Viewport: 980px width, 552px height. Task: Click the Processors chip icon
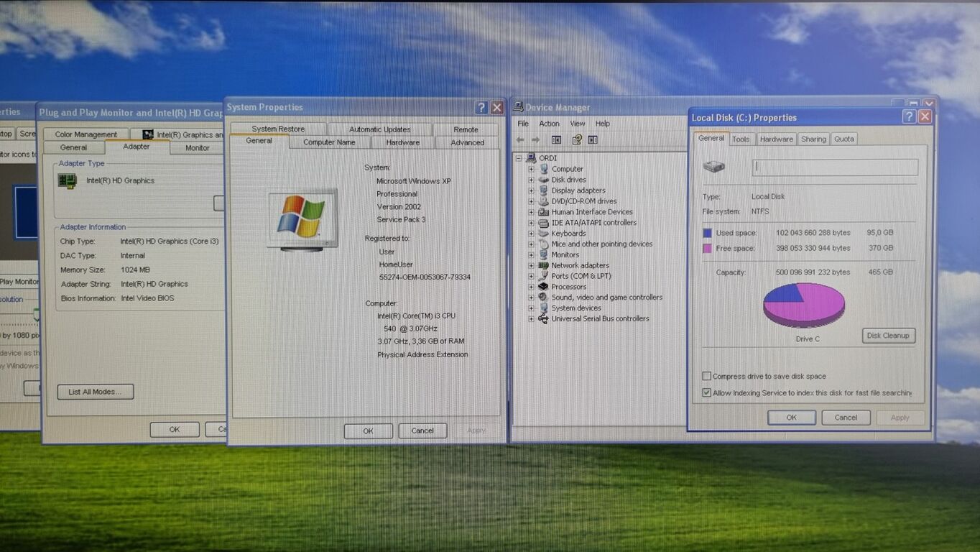pos(544,287)
